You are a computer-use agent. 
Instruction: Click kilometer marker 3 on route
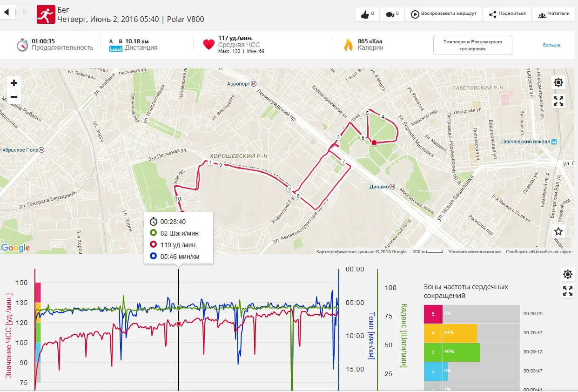click(x=338, y=137)
